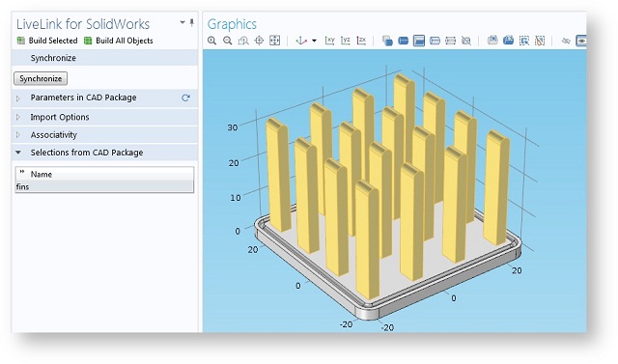The image size is (618, 364).
Task: Activate the Deselect Box tool
Action: pyautogui.click(x=540, y=41)
